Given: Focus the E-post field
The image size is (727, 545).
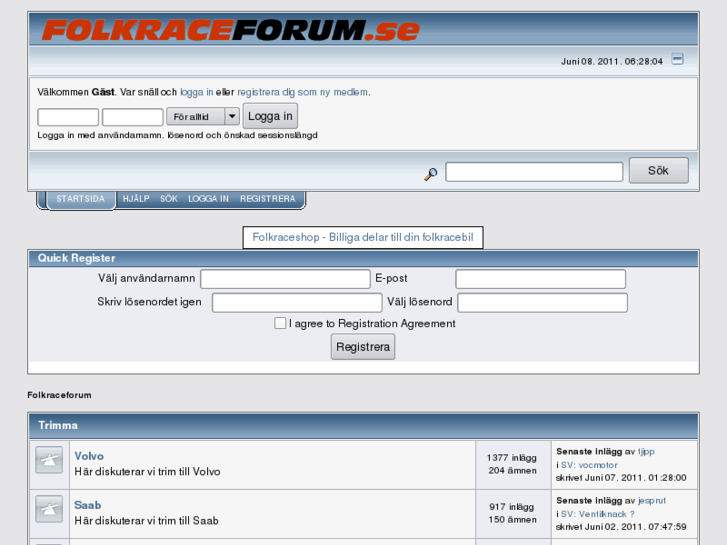Looking at the screenshot, I should click(x=541, y=279).
